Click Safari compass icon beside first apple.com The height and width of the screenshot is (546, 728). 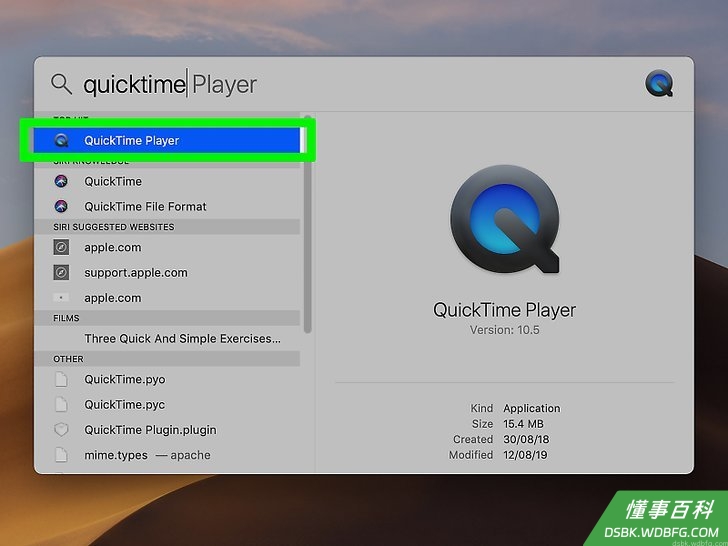point(61,247)
